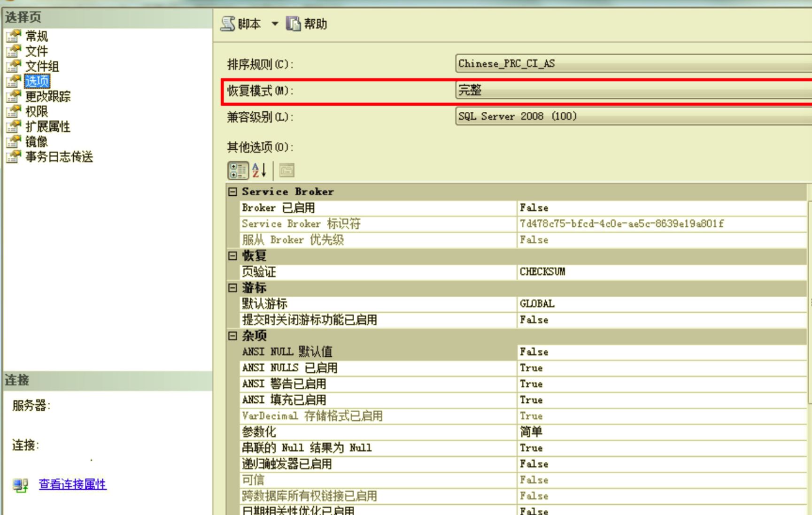Select the 文件组 page label
The width and height of the screenshot is (812, 515).
(42, 66)
